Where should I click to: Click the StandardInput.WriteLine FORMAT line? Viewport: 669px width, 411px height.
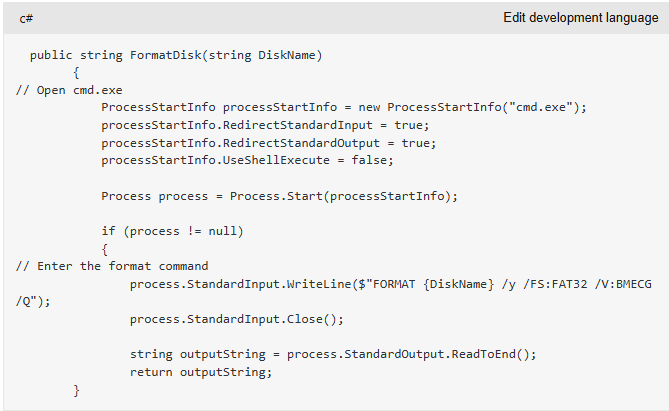[390, 284]
